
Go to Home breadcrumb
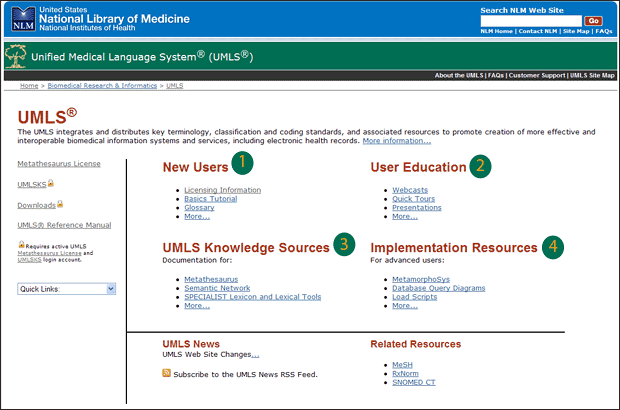tap(29, 86)
